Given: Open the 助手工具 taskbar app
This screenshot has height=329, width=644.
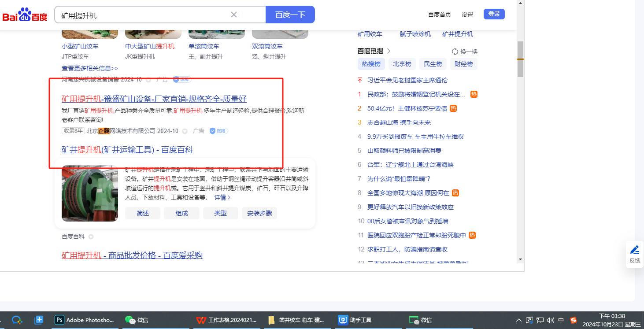Looking at the screenshot, I should click(x=355, y=320).
